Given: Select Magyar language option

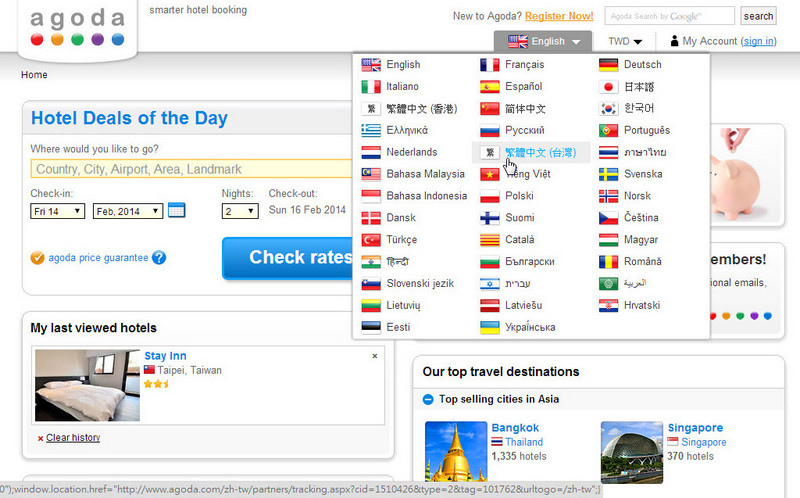Looking at the screenshot, I should click(x=641, y=240).
